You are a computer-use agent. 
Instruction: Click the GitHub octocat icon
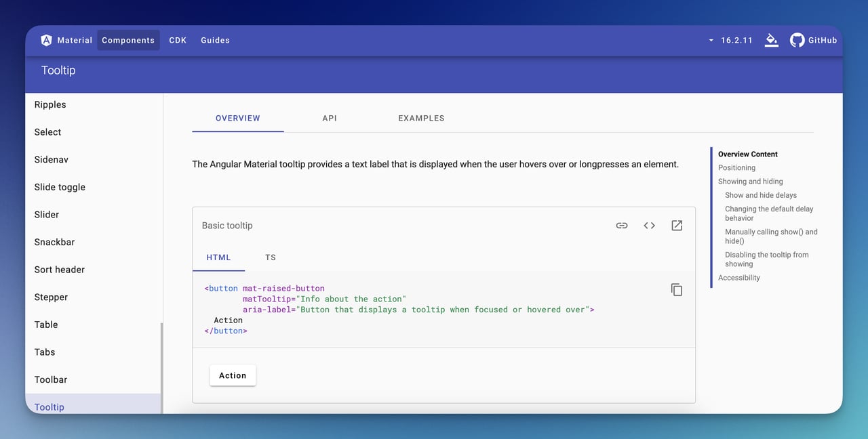point(797,40)
